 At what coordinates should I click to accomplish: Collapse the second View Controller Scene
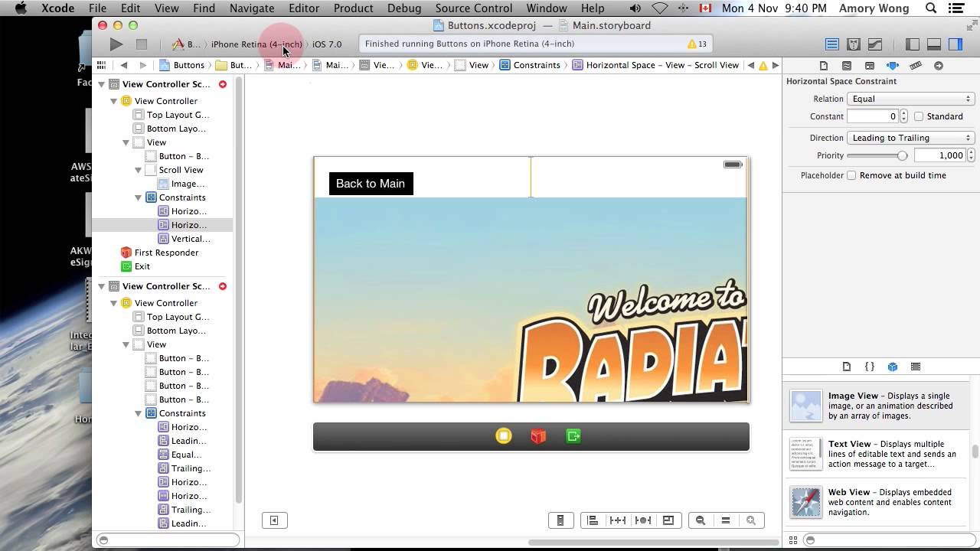click(x=102, y=286)
